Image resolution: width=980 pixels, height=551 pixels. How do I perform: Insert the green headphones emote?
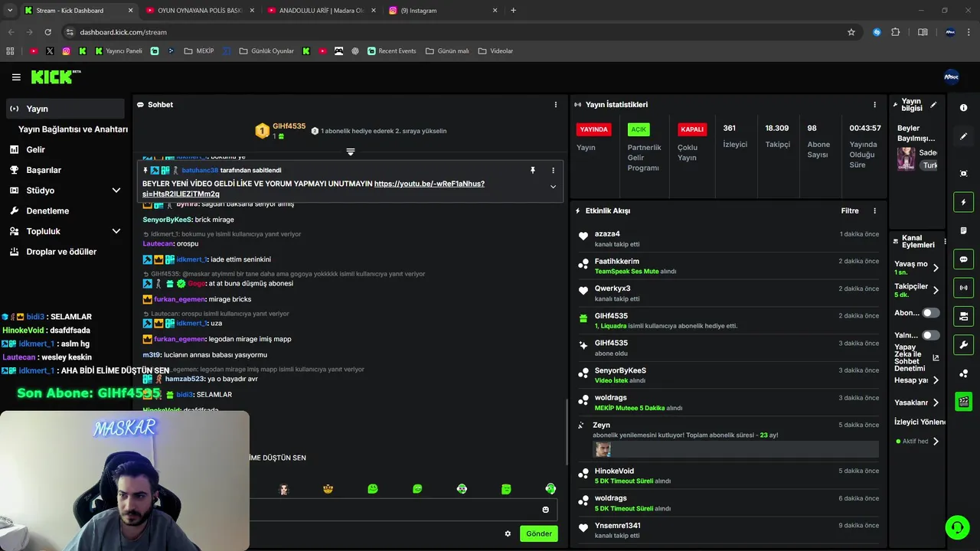pos(550,489)
